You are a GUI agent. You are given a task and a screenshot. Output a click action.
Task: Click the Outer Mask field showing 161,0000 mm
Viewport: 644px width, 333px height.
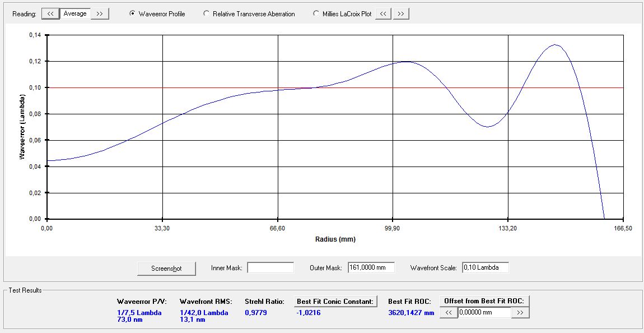click(x=371, y=267)
